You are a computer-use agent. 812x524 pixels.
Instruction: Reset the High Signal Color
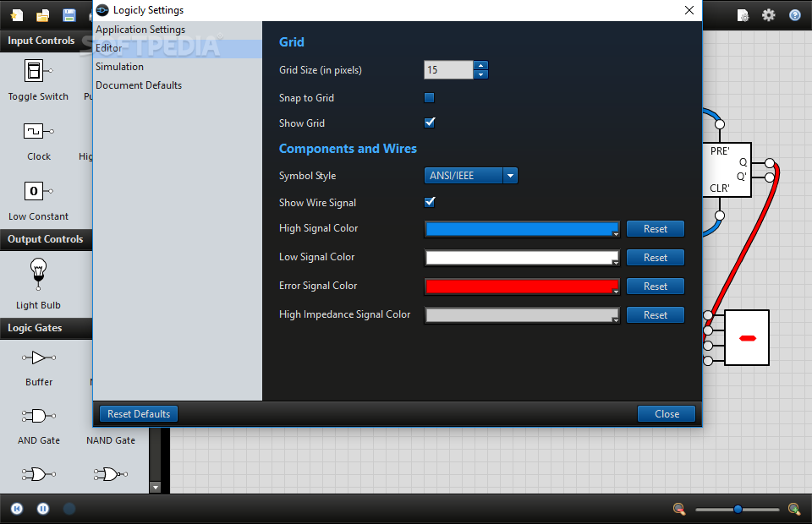point(656,229)
